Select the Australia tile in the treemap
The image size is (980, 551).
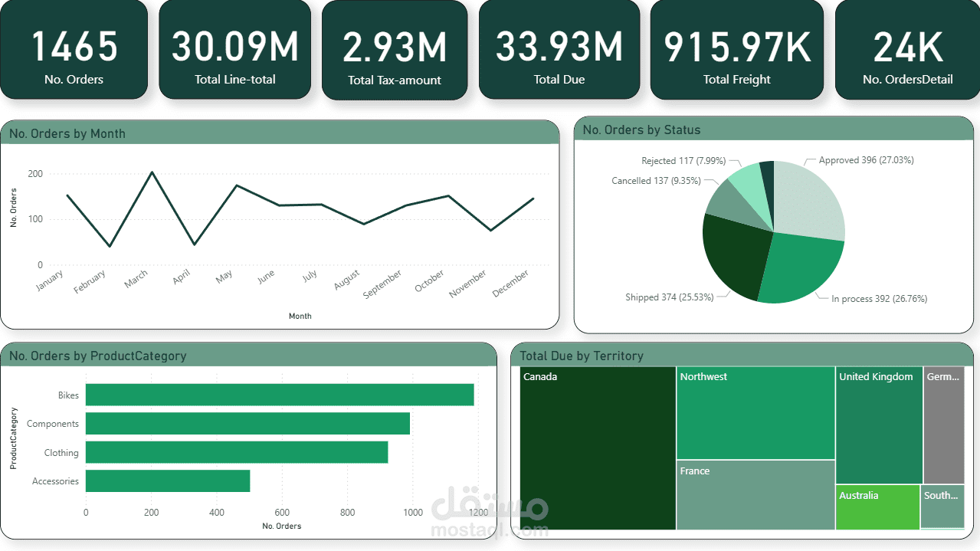tap(877, 507)
